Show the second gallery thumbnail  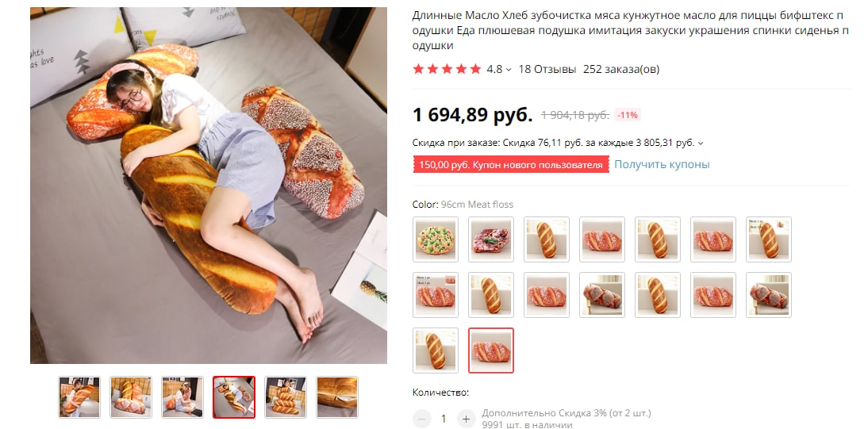click(x=131, y=397)
